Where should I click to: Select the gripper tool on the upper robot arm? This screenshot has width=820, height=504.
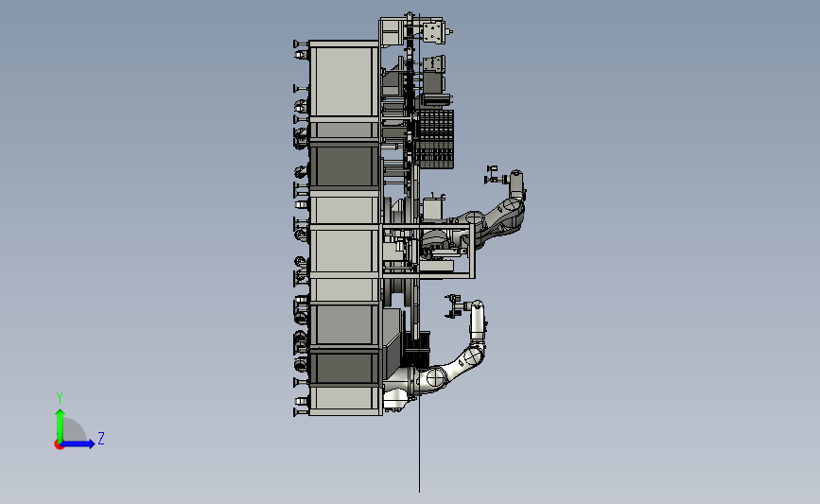tap(496, 175)
